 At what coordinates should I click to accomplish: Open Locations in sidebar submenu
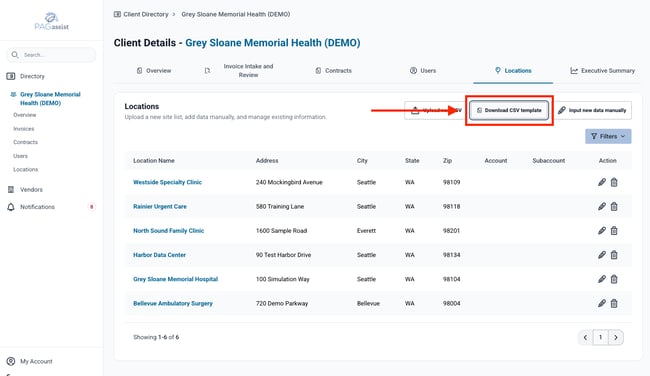tap(25, 169)
